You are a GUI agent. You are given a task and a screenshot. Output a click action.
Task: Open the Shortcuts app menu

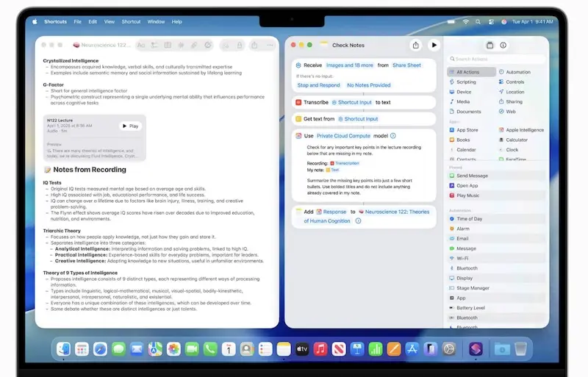[x=56, y=22]
